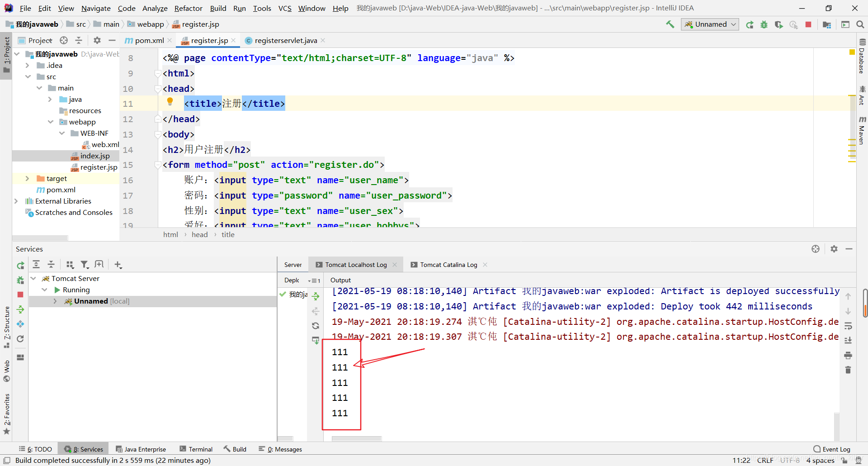Open Project Structure icon in toolbar

coord(827,24)
